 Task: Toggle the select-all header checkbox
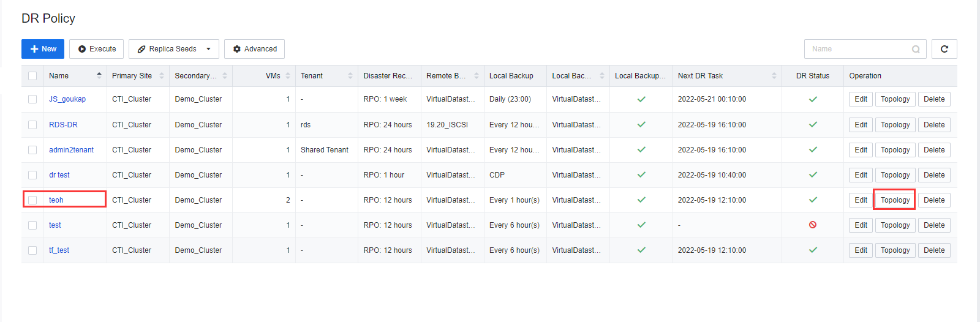[x=32, y=76]
